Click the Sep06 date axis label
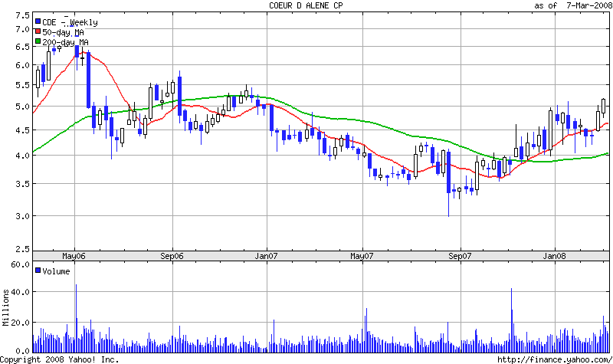Viewport: 613px width, 364px height. [172, 256]
